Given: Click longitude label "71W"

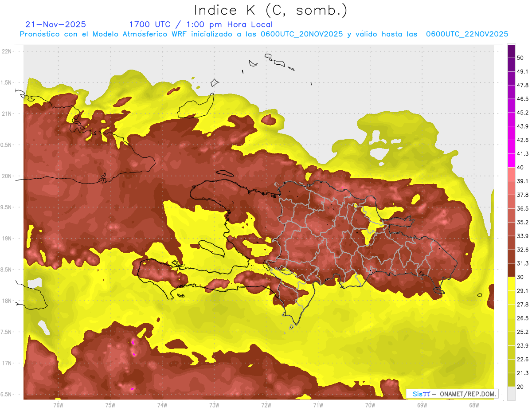Looking at the screenshot, I should click(x=318, y=405).
